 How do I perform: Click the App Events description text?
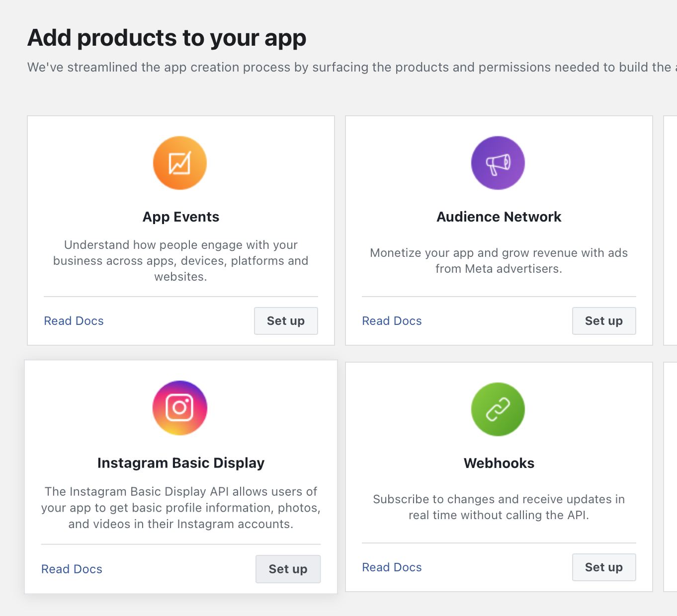(181, 261)
